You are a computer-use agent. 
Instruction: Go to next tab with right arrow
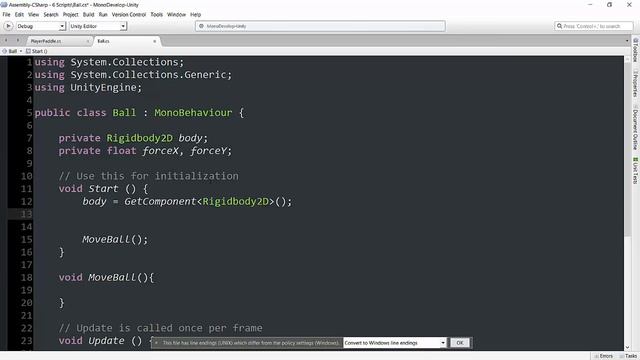click(18, 40)
